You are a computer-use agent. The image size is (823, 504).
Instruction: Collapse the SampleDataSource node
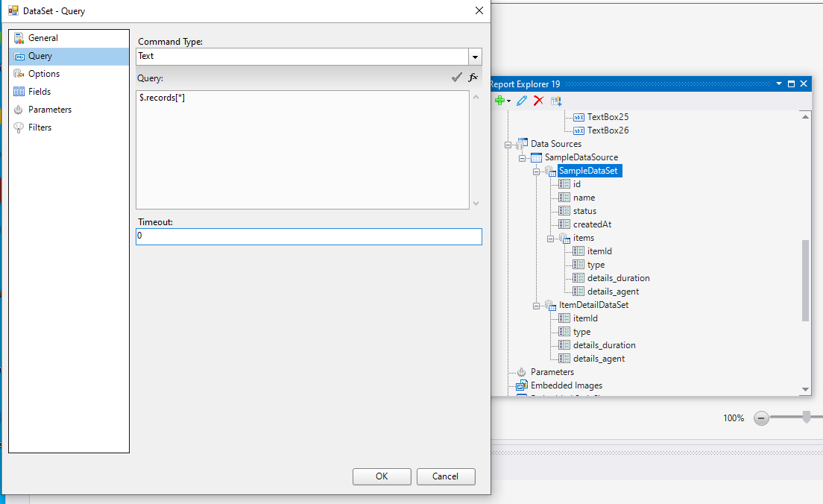(523, 157)
